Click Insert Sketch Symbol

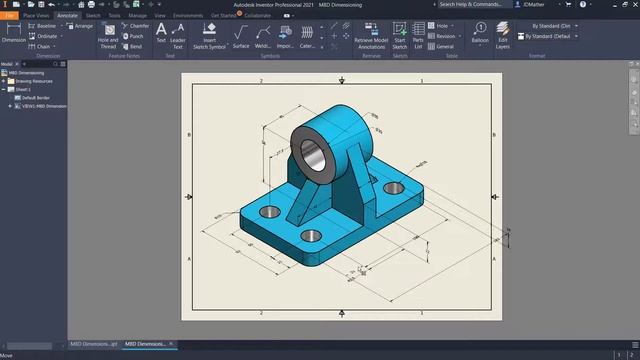(x=209, y=36)
